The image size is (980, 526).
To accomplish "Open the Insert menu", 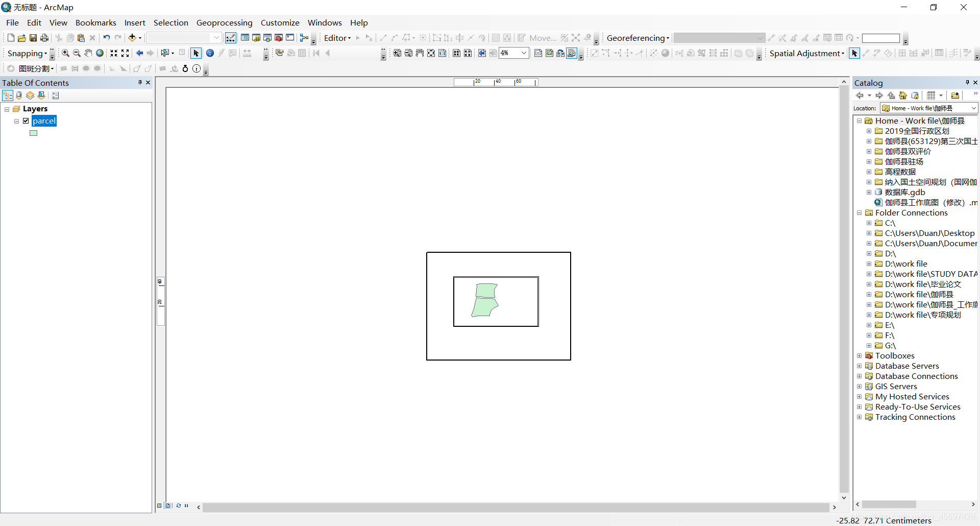I will (135, 22).
